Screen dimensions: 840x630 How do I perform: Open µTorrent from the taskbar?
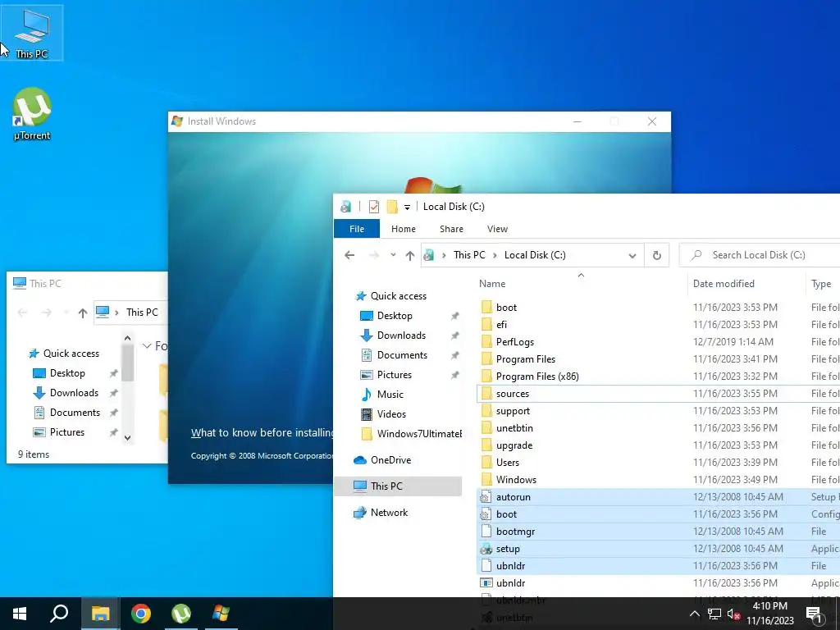[x=181, y=614]
